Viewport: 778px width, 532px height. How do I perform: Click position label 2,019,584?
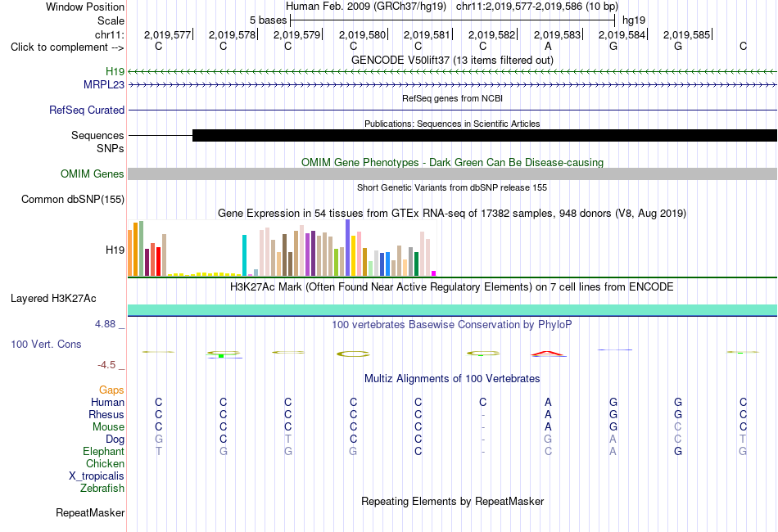[622, 34]
